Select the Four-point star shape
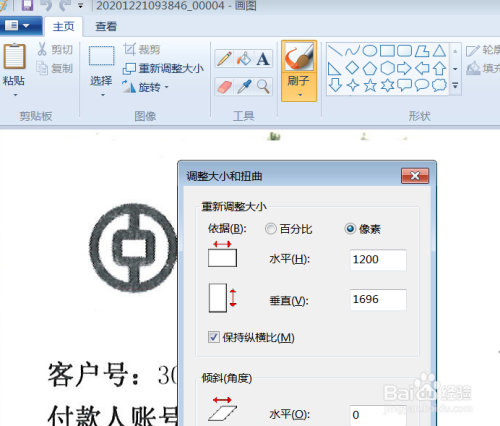Screen dimensions: 500x426 click(352, 85)
